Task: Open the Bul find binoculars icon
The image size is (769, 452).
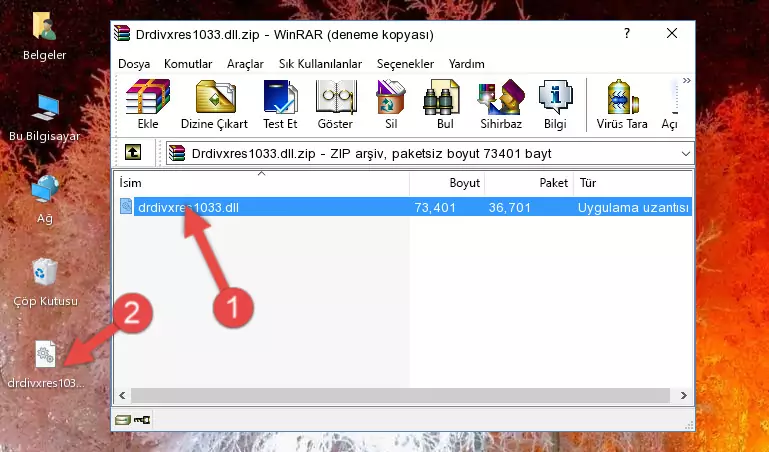Action: [x=445, y=104]
